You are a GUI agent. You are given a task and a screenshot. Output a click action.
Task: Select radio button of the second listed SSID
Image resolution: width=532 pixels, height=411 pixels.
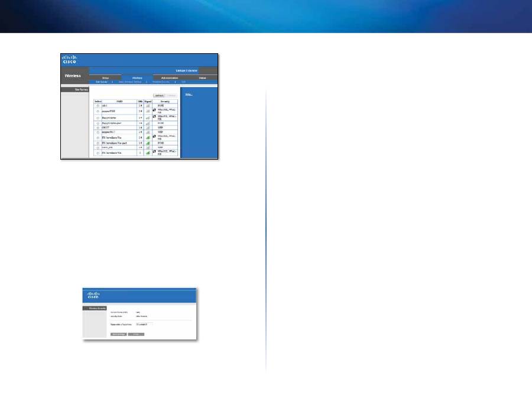pos(98,111)
